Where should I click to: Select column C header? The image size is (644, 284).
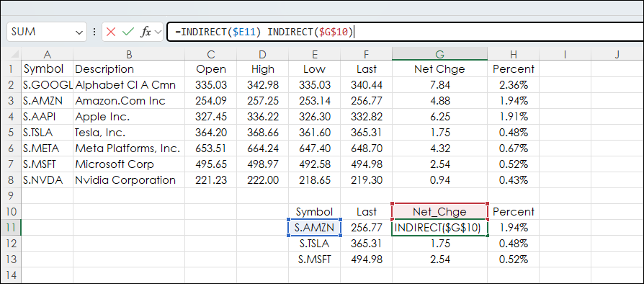[210, 54]
